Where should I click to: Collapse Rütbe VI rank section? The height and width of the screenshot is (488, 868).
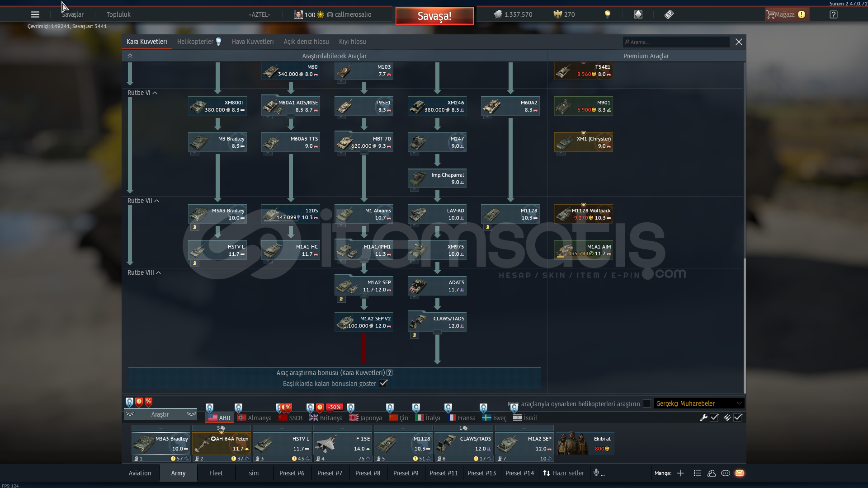click(155, 93)
